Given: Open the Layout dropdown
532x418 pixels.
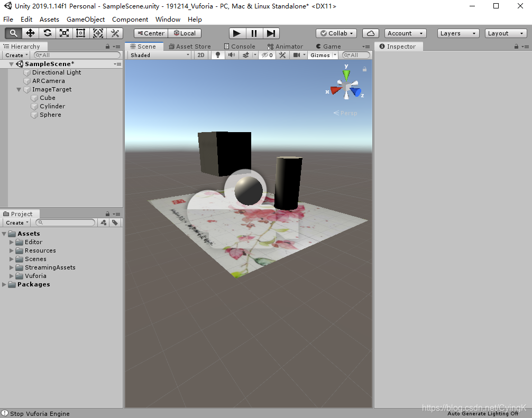Looking at the screenshot, I should pyautogui.click(x=506, y=33).
